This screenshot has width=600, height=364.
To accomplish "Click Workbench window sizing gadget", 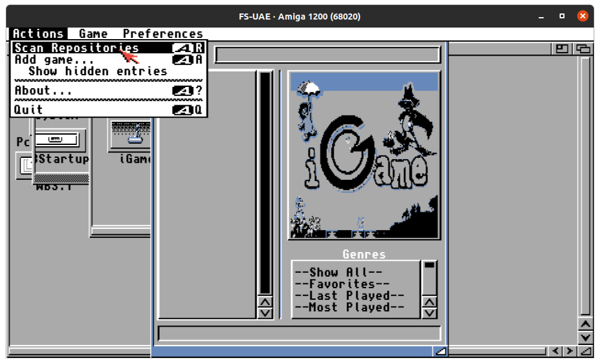I will (585, 351).
